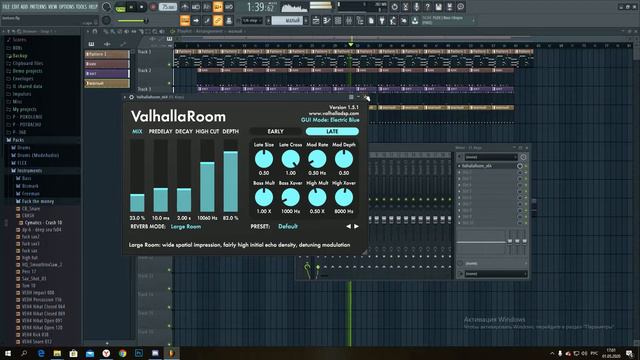Image resolution: width=640 pixels, height=360 pixels.
Task: Open the FILE menu
Action: pos(6,7)
